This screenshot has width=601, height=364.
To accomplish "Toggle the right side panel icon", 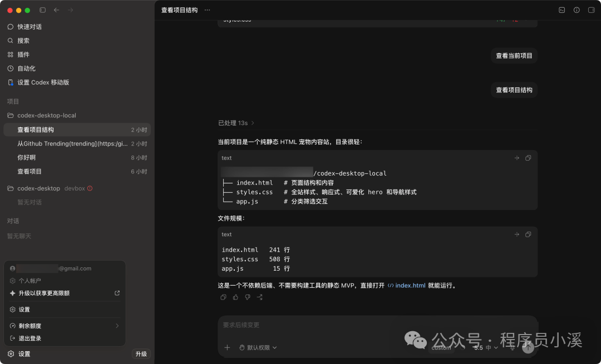I will [592, 10].
